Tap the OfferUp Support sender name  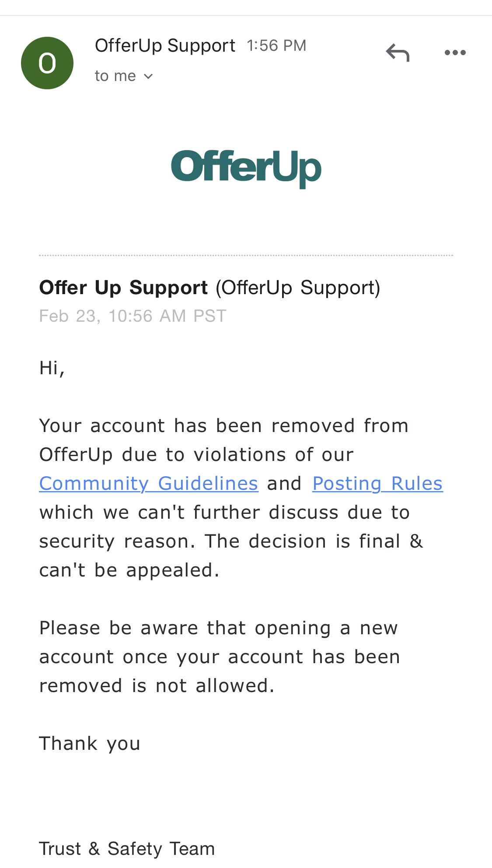pos(165,46)
